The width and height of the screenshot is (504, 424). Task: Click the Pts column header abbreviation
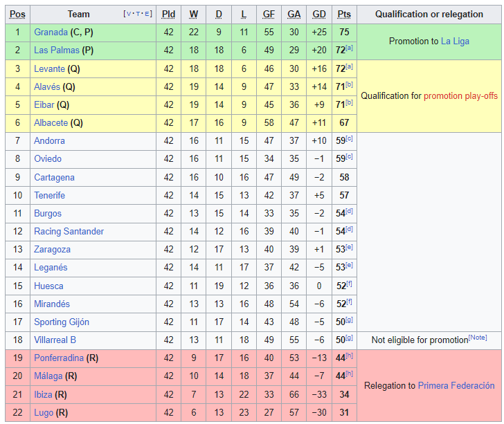(344, 14)
